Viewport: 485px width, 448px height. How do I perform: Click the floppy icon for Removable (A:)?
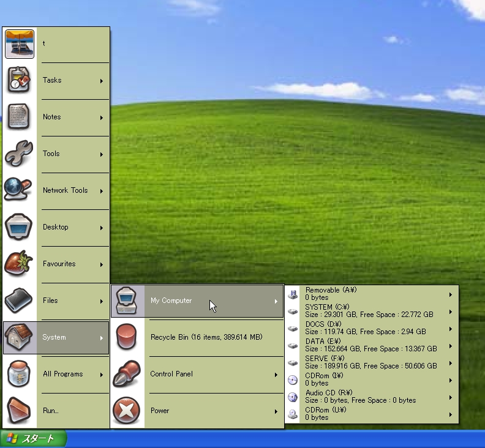pyautogui.click(x=293, y=294)
